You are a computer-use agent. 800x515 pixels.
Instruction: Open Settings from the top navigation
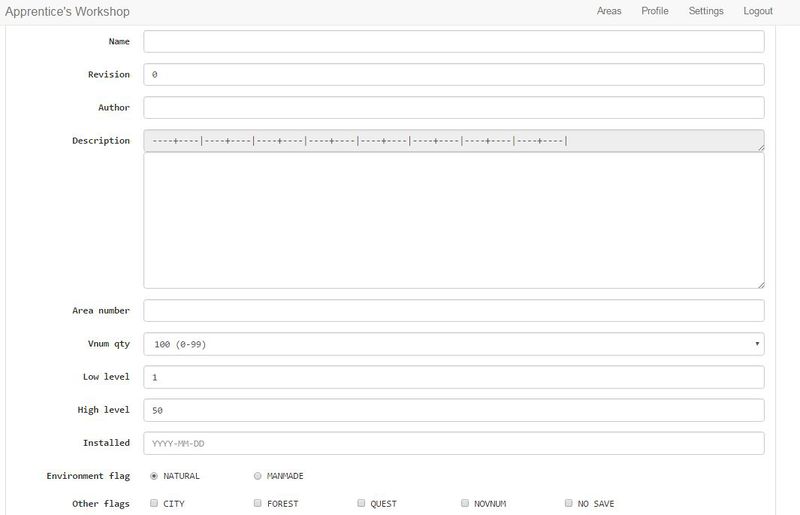706,11
